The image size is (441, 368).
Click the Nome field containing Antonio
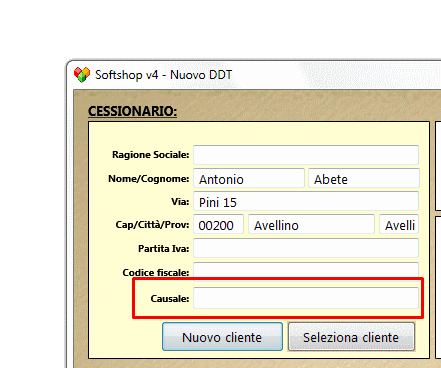pyautogui.click(x=249, y=178)
